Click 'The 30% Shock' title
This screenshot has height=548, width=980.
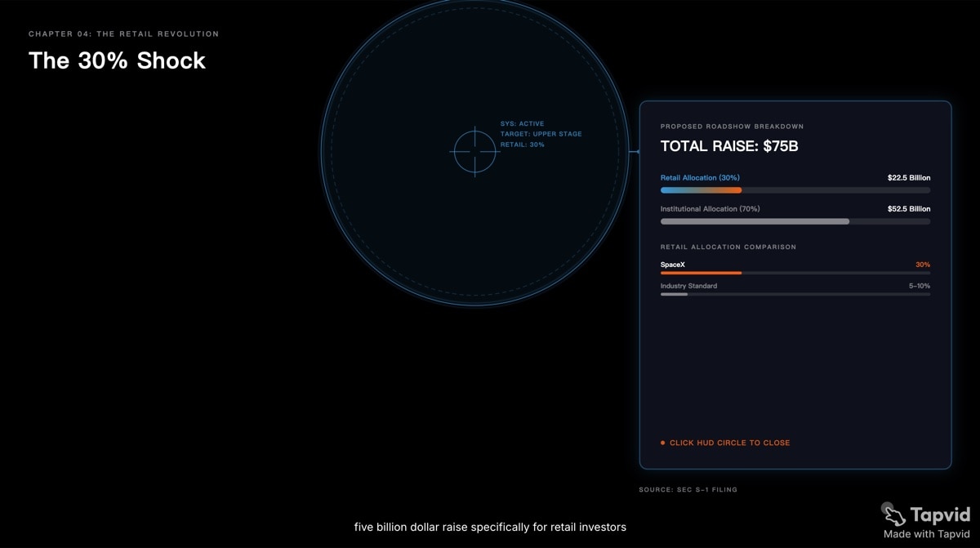[118, 60]
